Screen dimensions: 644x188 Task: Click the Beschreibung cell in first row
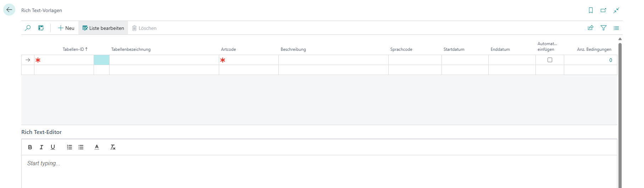click(x=333, y=60)
